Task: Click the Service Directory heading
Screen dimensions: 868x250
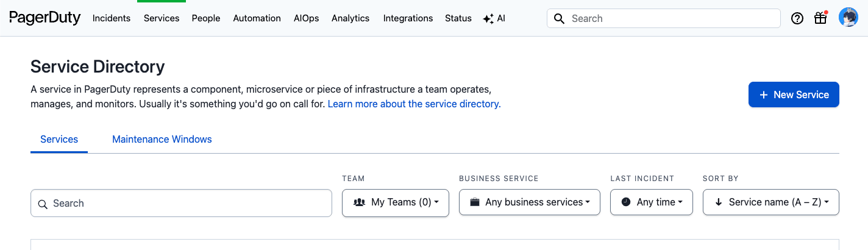Action: pyautogui.click(x=98, y=66)
